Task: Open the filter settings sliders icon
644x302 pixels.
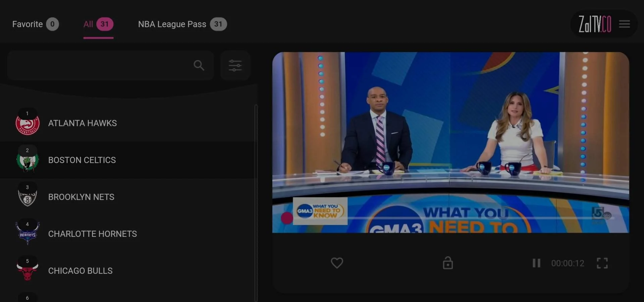Action: pyautogui.click(x=235, y=65)
